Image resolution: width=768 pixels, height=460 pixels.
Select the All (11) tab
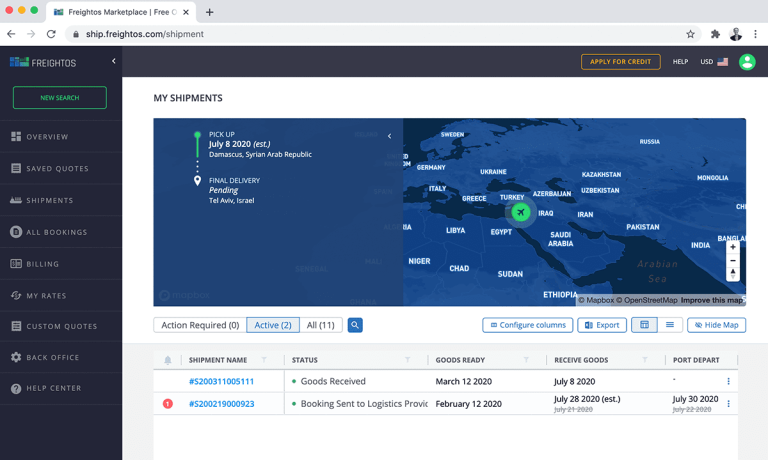320,325
